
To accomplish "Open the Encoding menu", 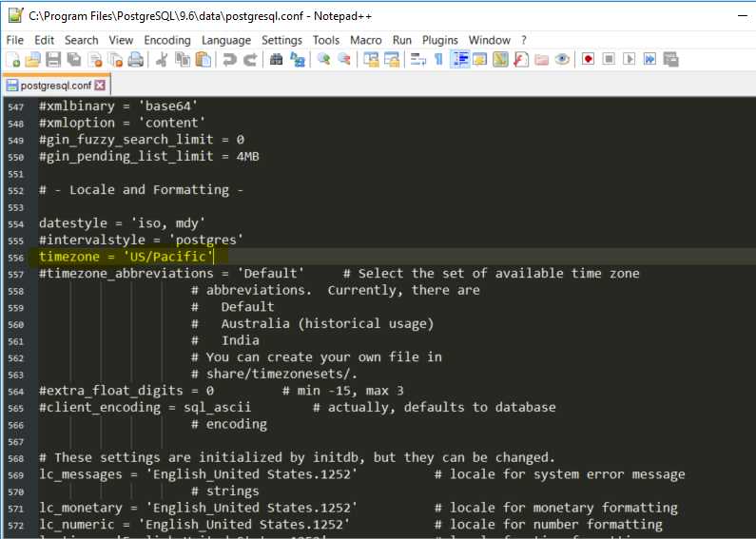I will (167, 40).
